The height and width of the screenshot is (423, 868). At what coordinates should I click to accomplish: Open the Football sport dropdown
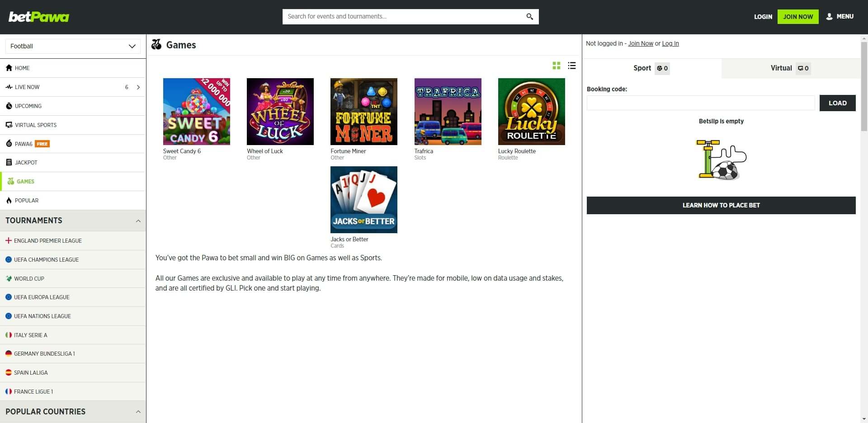coord(73,46)
